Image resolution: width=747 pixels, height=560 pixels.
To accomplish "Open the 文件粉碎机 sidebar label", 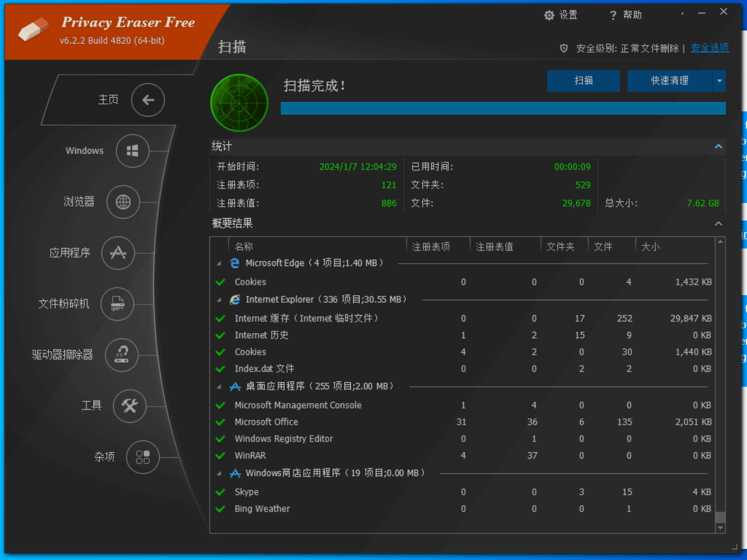I will coord(64,303).
